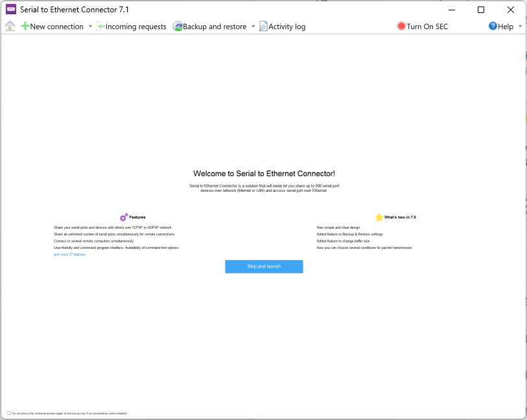Open the New connection label

tap(56, 27)
